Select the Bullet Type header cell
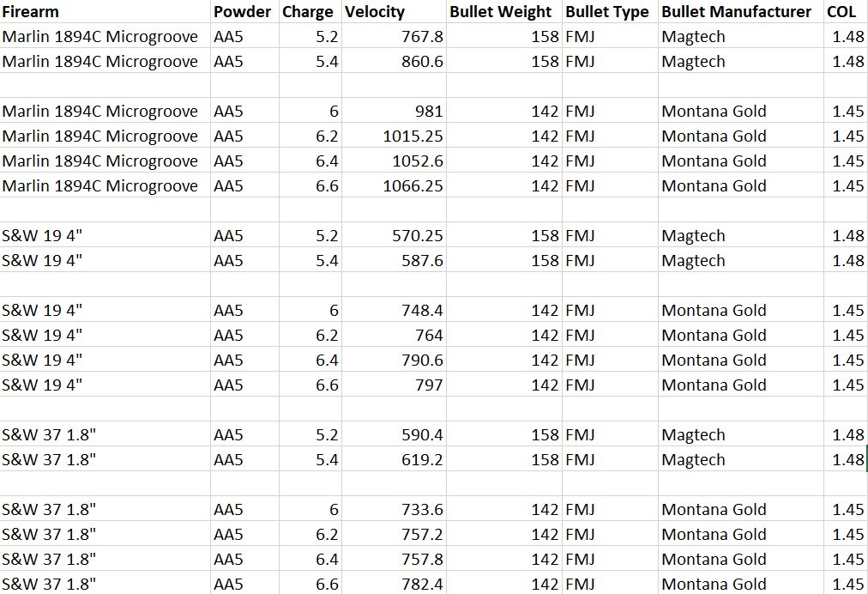Screen dimensions: 868x594 pos(610,11)
